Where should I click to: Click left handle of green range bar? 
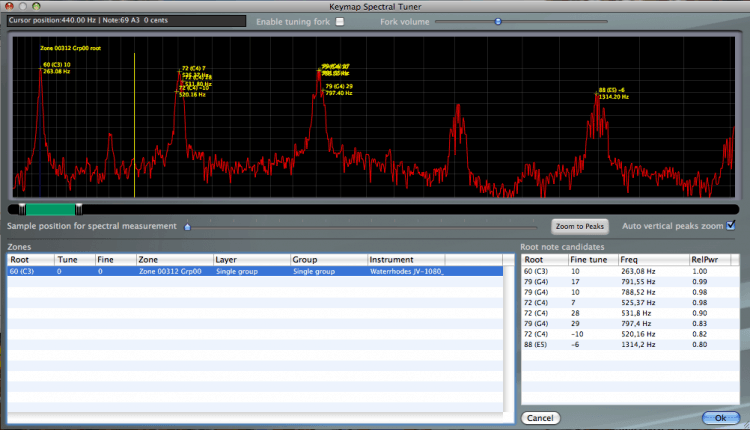pos(22,209)
